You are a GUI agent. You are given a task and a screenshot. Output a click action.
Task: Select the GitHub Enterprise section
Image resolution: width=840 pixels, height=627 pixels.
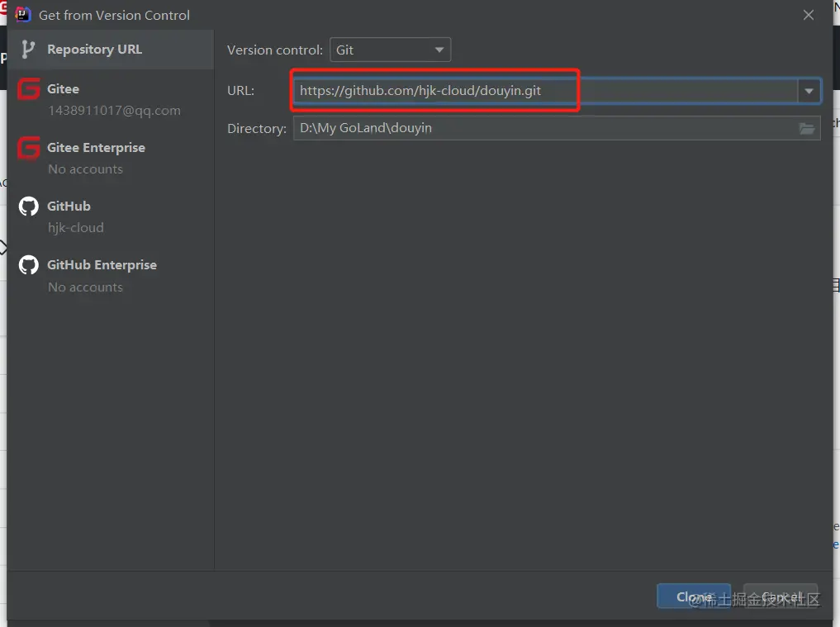pos(111,275)
